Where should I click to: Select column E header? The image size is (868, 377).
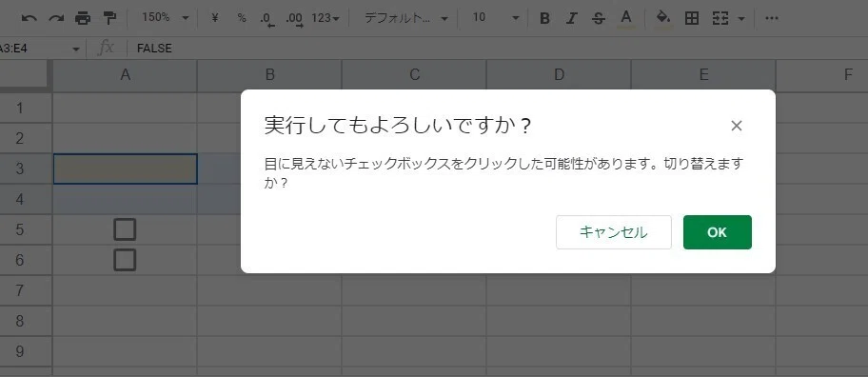coord(703,75)
